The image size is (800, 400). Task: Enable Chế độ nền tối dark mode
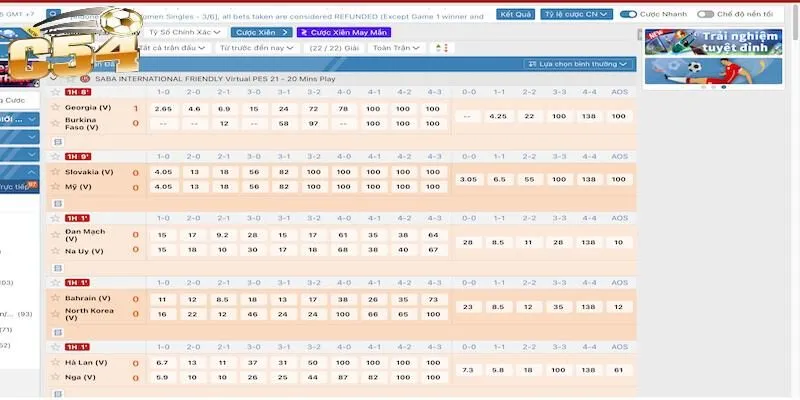click(705, 15)
